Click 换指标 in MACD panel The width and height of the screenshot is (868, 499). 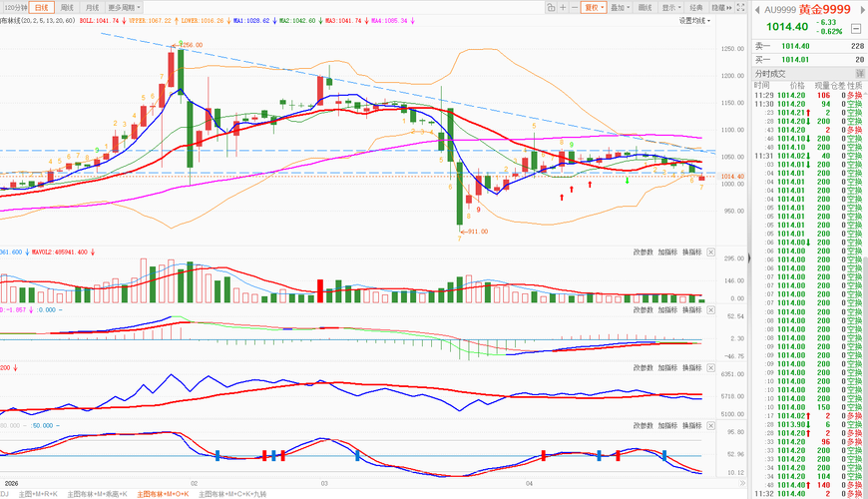pyautogui.click(x=692, y=310)
